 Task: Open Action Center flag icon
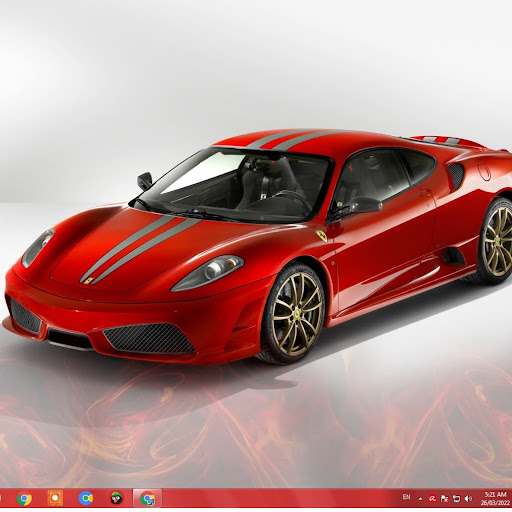pos(444,499)
